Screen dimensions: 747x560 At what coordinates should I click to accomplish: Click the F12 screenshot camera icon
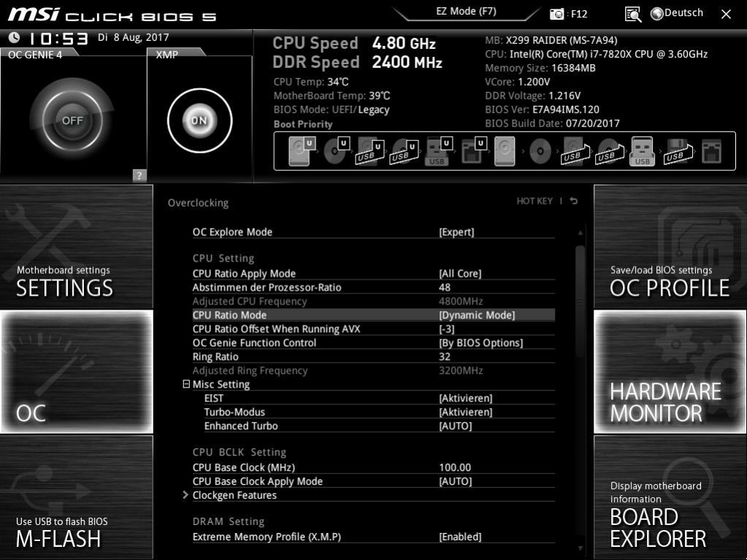[556, 14]
